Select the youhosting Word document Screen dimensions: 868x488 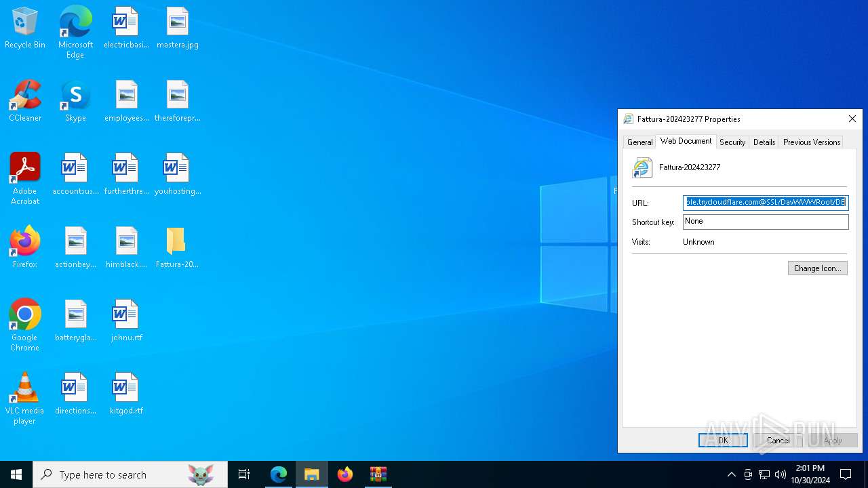177,174
